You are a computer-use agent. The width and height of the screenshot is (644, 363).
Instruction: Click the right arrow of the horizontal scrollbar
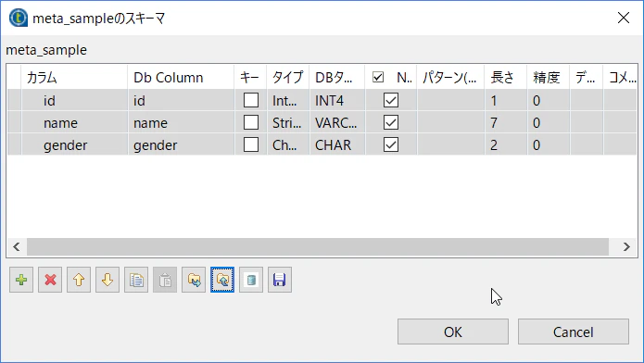point(626,247)
